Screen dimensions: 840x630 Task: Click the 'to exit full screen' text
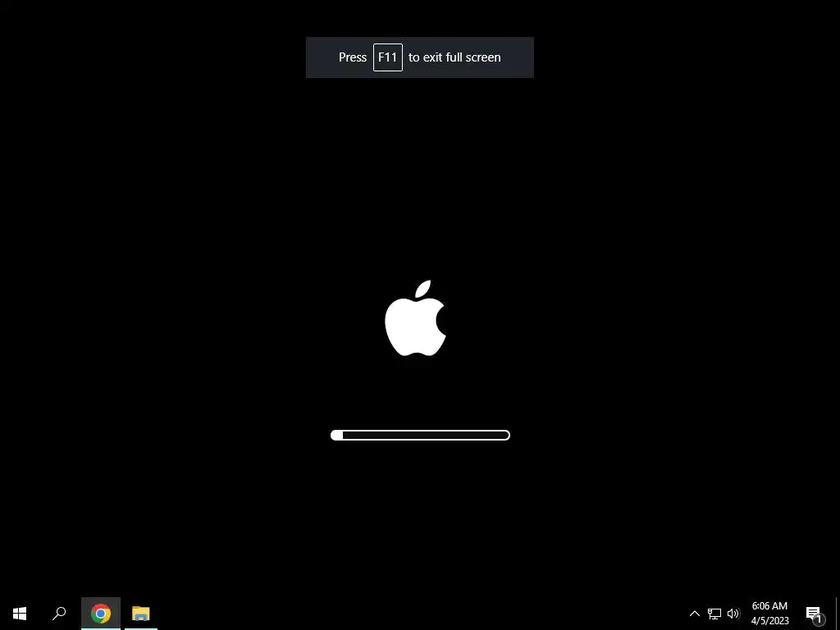[454, 57]
